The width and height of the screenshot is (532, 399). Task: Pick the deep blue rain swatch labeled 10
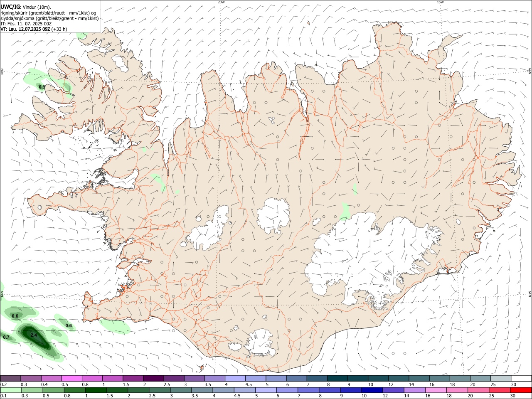[372, 390]
